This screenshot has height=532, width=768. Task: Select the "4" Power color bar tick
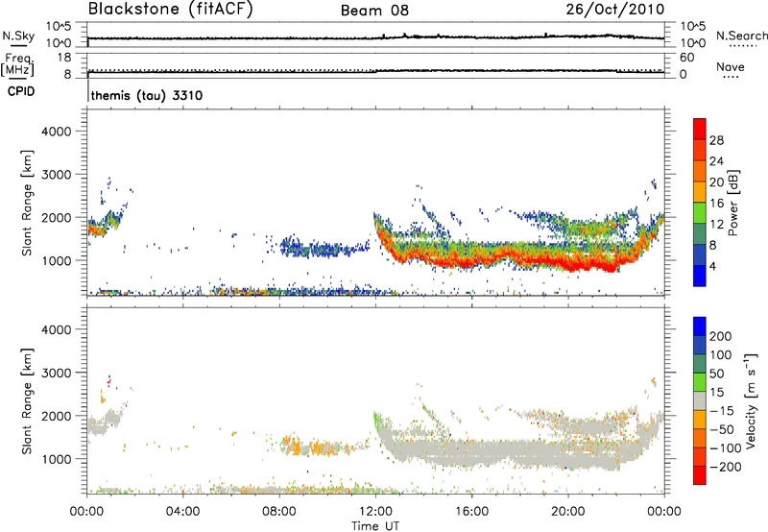(x=712, y=267)
